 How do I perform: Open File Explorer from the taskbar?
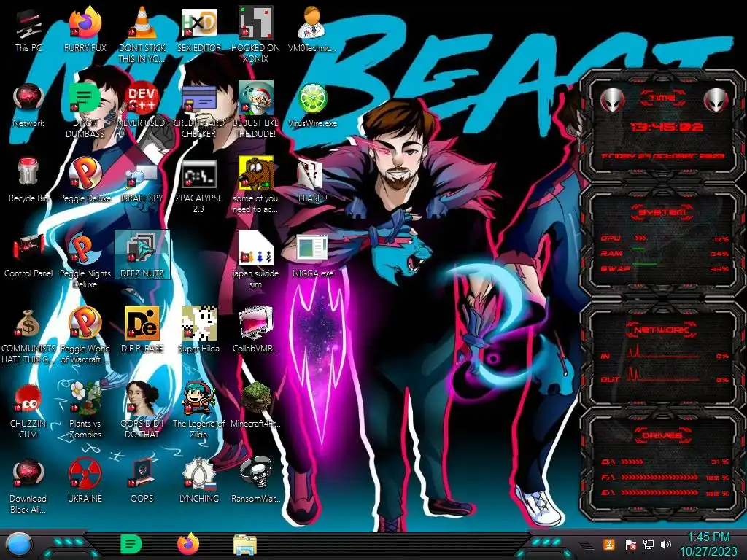[x=245, y=545]
